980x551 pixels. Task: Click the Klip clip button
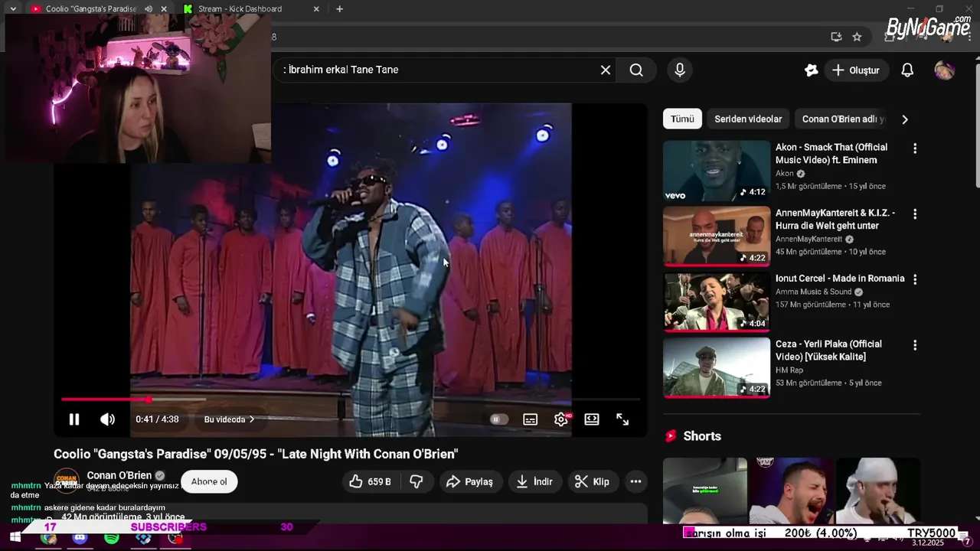point(593,481)
